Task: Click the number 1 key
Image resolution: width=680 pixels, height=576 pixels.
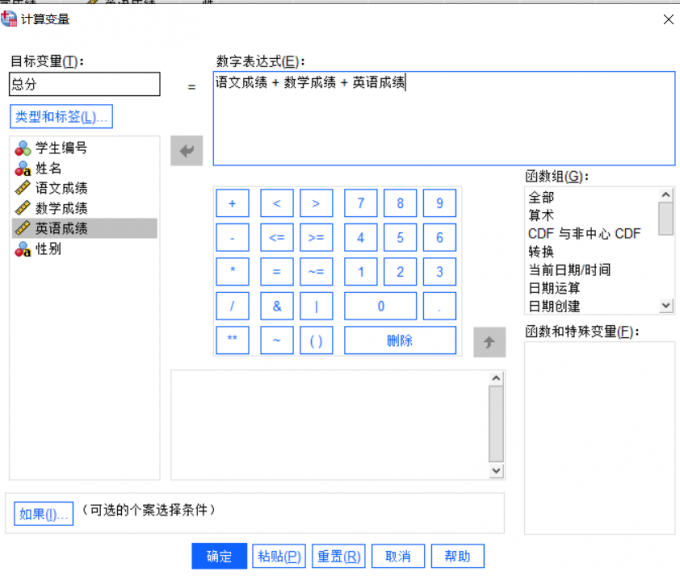Action: click(361, 272)
